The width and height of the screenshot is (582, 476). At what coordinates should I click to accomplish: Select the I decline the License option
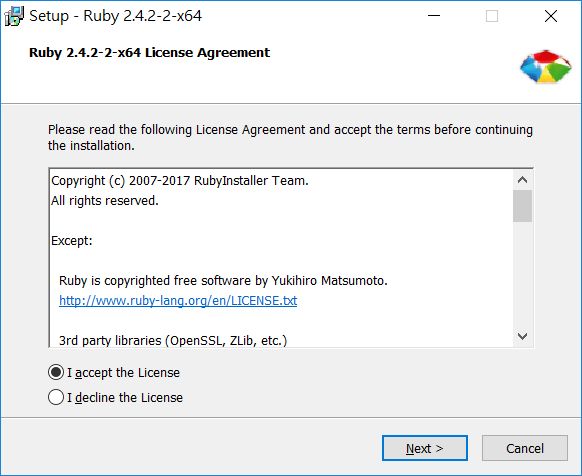click(115, 397)
